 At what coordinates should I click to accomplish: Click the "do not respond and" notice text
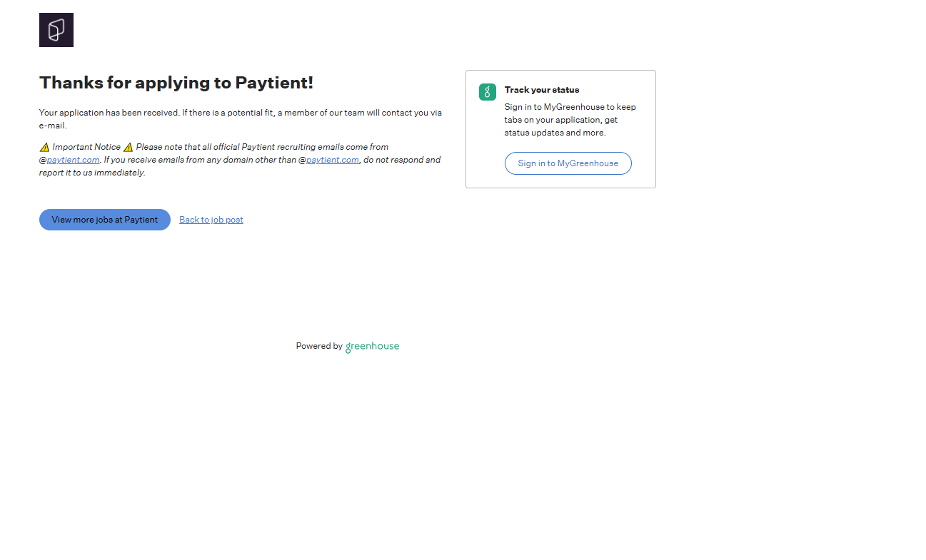(x=402, y=160)
